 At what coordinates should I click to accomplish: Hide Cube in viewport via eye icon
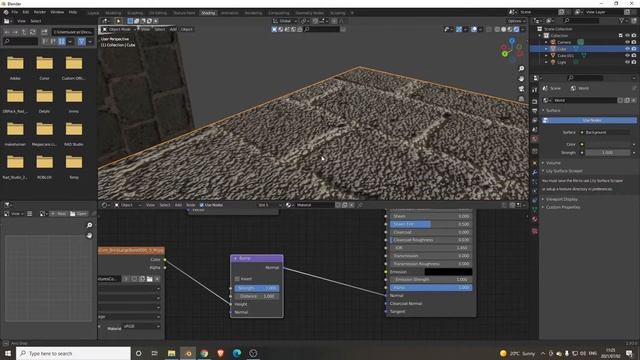[627, 49]
